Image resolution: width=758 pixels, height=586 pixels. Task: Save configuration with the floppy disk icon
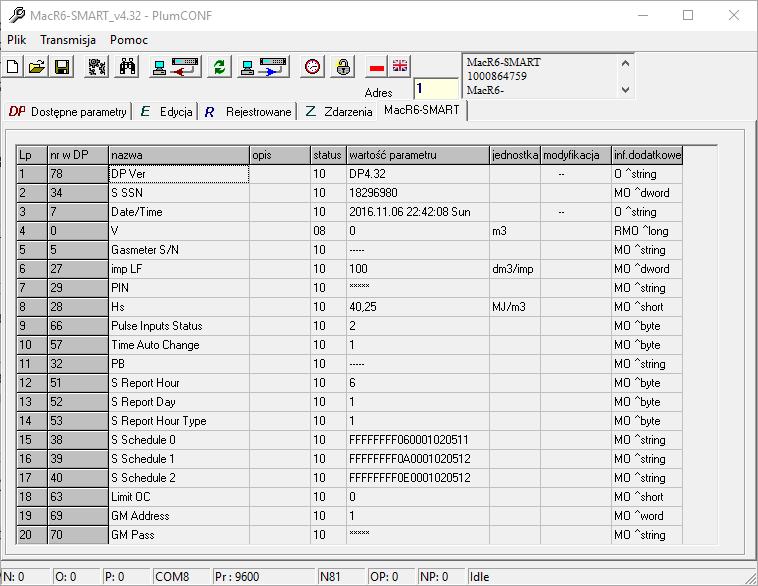coord(62,67)
